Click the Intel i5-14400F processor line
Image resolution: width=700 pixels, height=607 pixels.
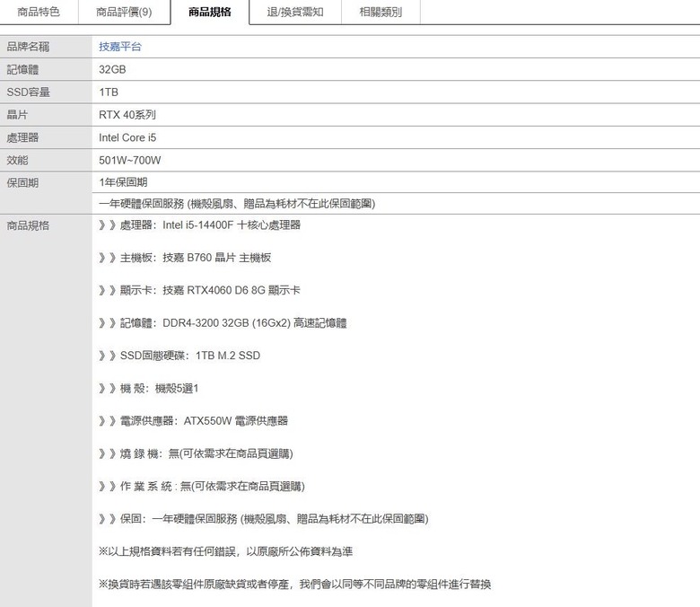click(x=199, y=224)
